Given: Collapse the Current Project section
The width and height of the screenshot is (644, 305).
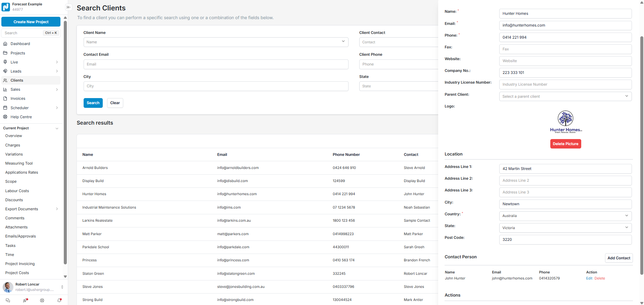Looking at the screenshot, I should [57, 128].
